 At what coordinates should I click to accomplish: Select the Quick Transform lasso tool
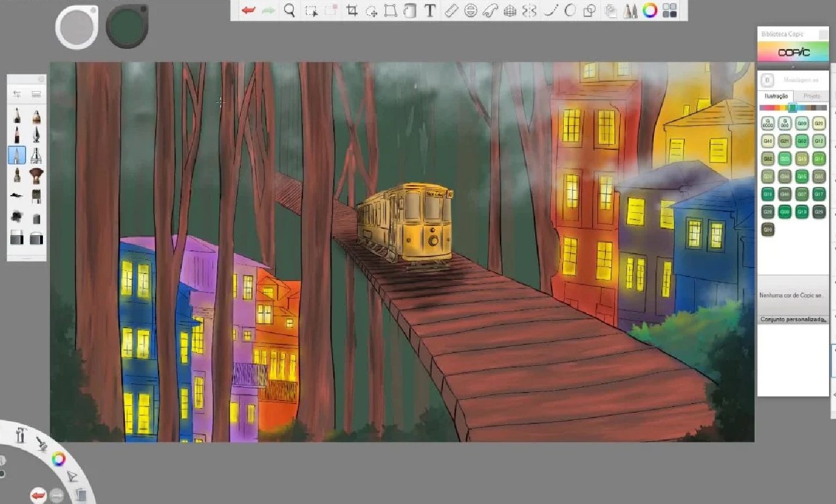(372, 10)
